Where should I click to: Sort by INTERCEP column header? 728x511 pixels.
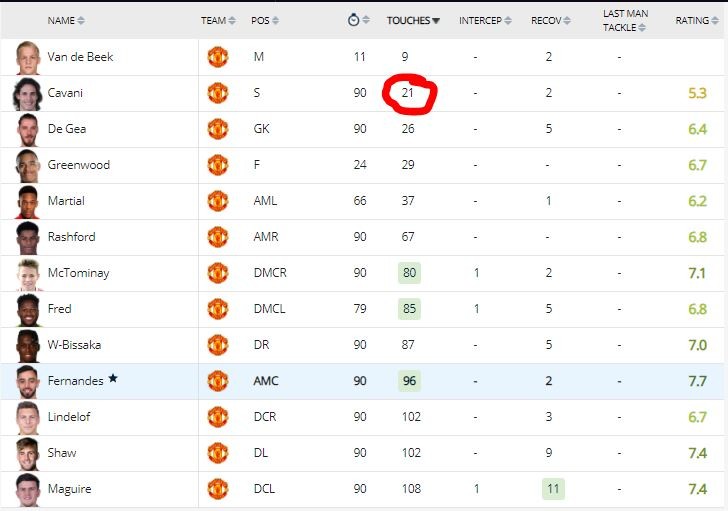tap(484, 20)
